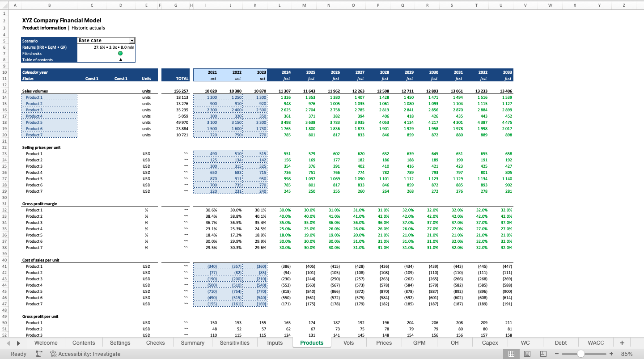Viewport: 644px width, 359px height.
Task: Zoom out with minus button
Action: click(557, 354)
